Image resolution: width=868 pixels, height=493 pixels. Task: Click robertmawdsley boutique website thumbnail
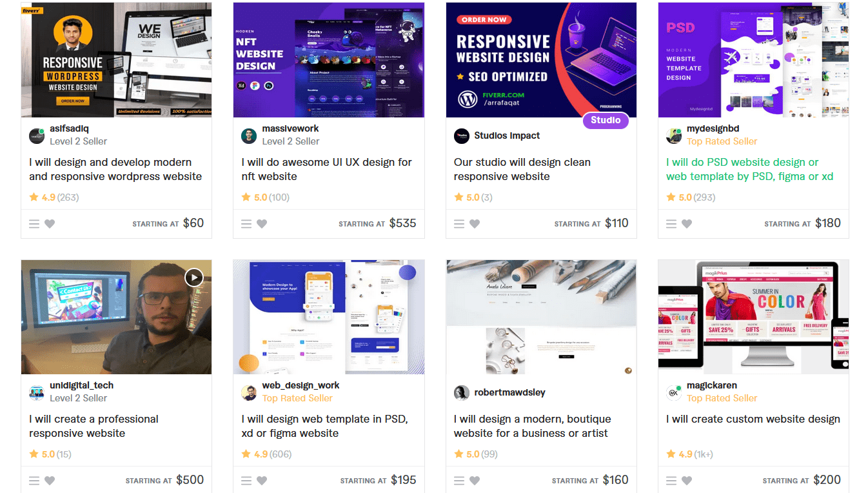(x=541, y=317)
